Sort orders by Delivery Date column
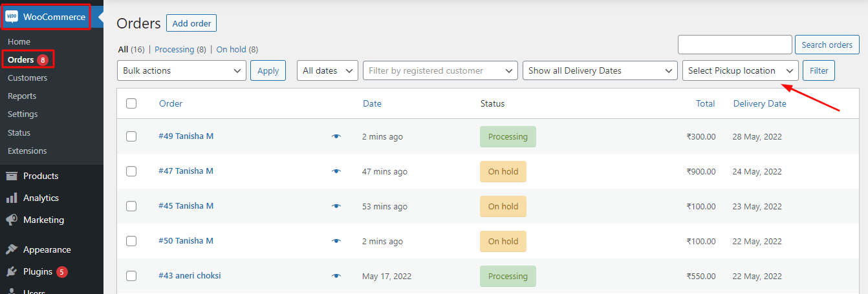 click(759, 103)
